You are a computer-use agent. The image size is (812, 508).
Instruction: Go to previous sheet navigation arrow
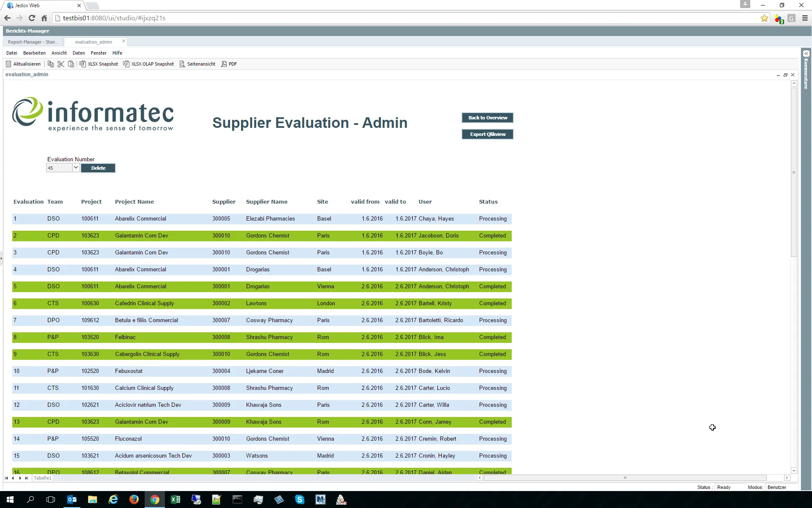tap(13, 478)
